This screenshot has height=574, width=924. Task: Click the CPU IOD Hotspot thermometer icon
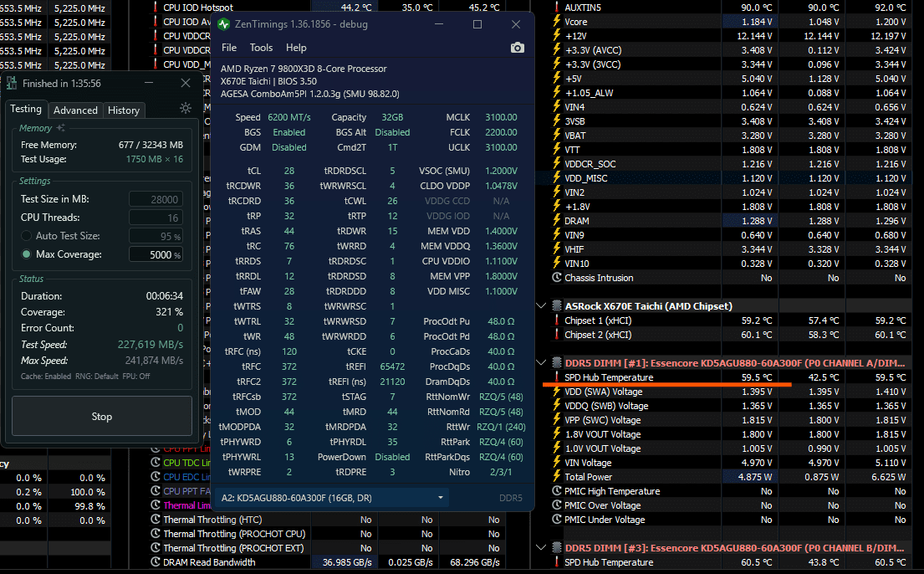coord(155,8)
